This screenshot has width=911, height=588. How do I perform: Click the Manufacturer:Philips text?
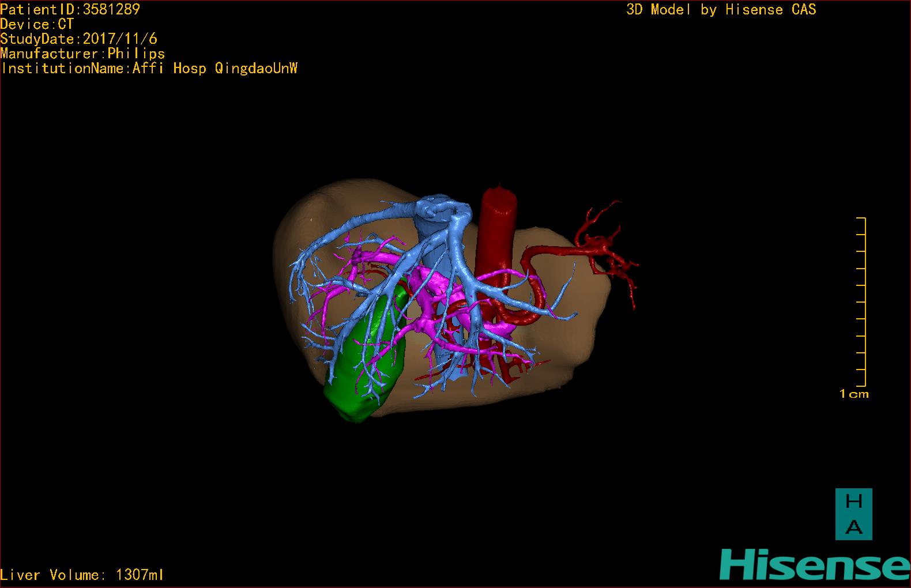click(x=82, y=54)
